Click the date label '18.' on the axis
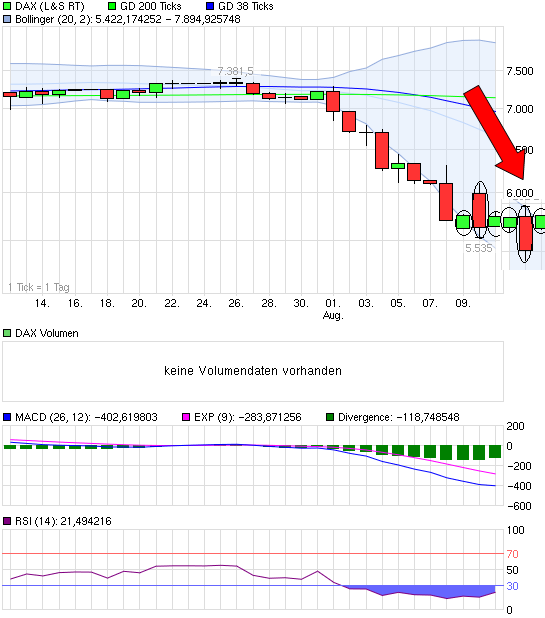545x618 pixels. pos(107,303)
